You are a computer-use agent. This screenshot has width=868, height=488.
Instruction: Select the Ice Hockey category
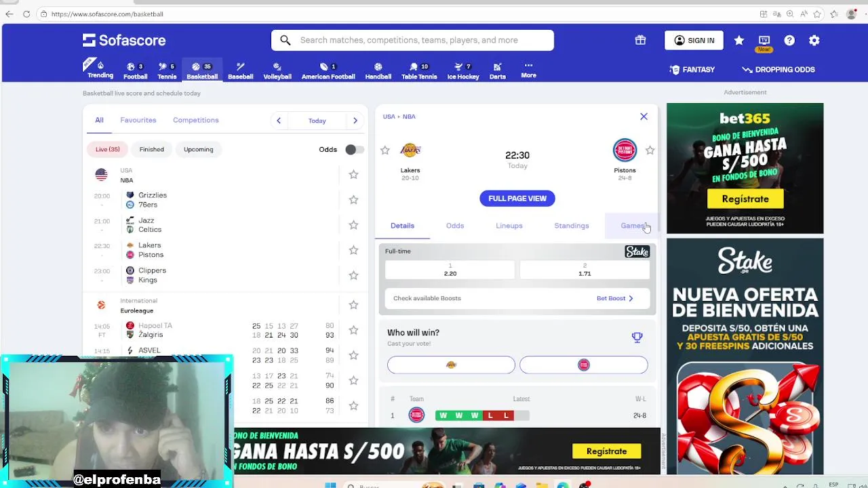pos(463,70)
